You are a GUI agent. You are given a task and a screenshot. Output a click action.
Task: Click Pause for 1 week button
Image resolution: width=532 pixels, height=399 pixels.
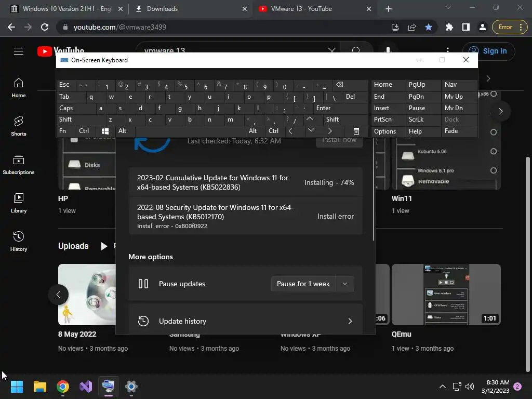coord(303,284)
